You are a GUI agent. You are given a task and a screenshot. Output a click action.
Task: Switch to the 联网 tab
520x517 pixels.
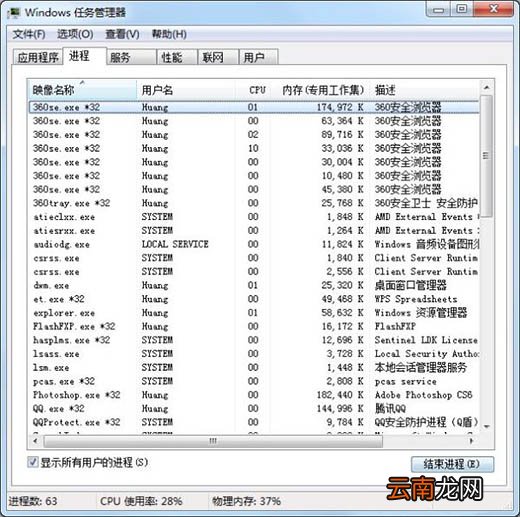[x=218, y=57]
